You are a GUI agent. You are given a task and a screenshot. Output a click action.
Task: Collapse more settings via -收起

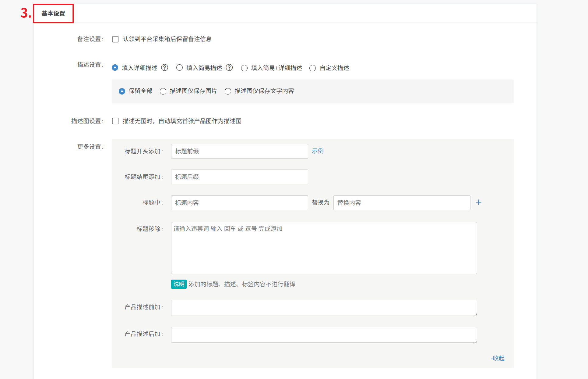[498, 358]
